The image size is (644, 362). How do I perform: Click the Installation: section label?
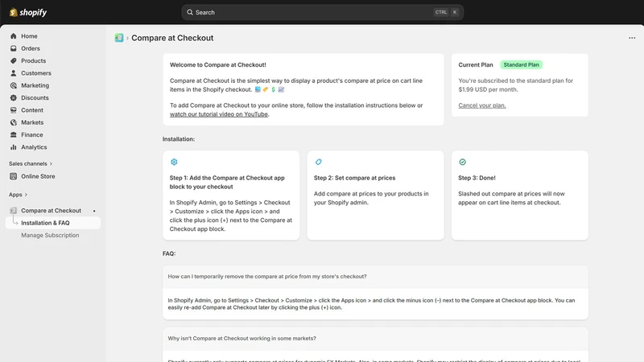(179, 139)
